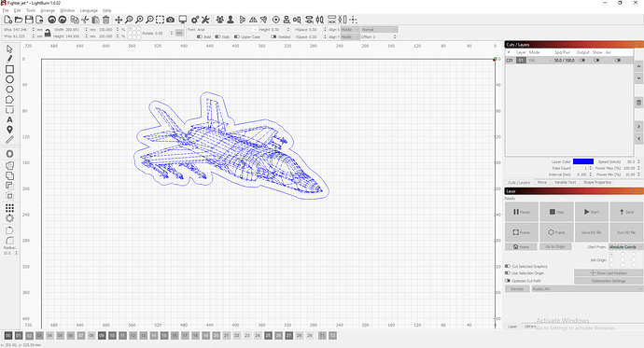Select the Ellipse tool

(x=9, y=79)
